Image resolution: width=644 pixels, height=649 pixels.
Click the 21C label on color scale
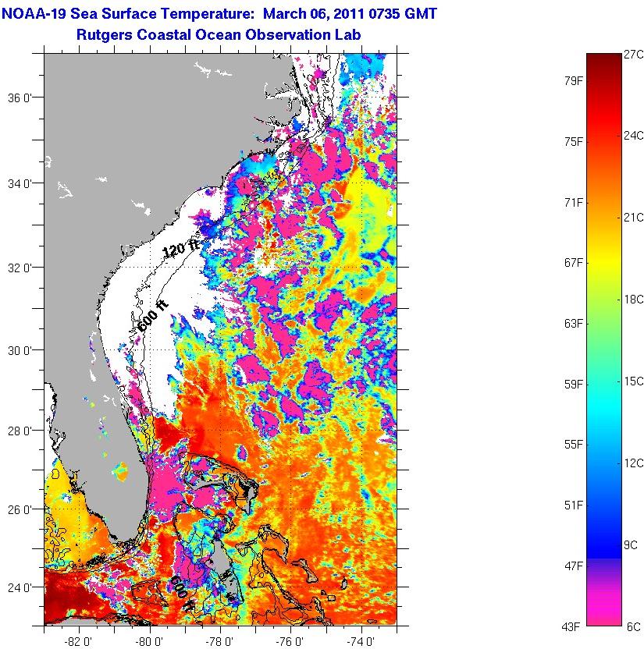click(634, 218)
